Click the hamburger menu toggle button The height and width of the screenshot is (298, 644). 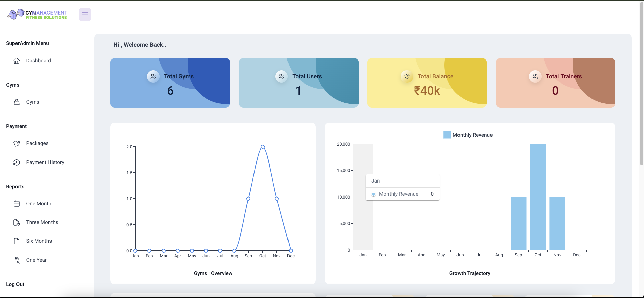tap(85, 14)
